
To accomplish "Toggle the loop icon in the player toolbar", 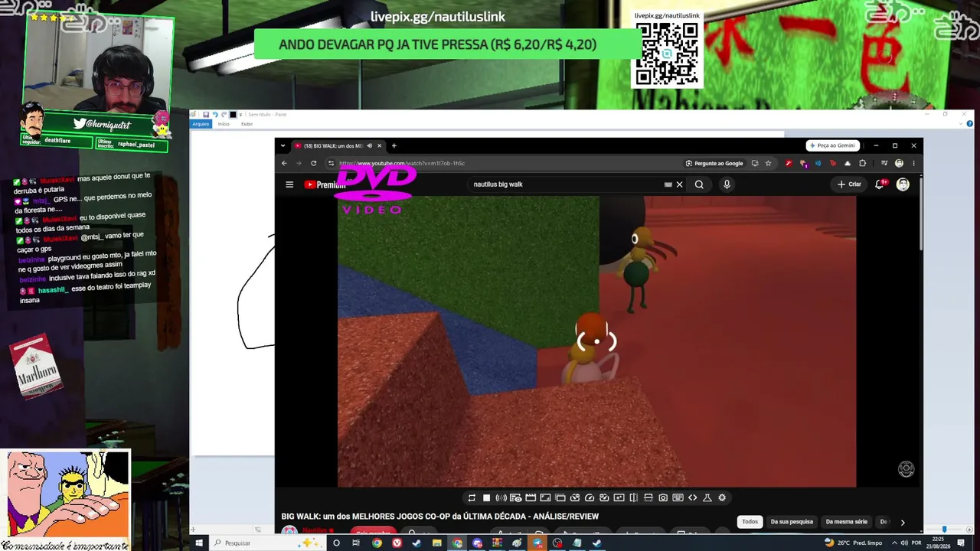I will 472,498.
